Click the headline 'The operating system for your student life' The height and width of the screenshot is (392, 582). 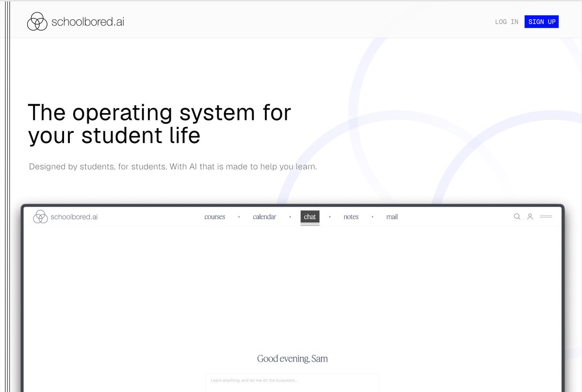click(160, 124)
